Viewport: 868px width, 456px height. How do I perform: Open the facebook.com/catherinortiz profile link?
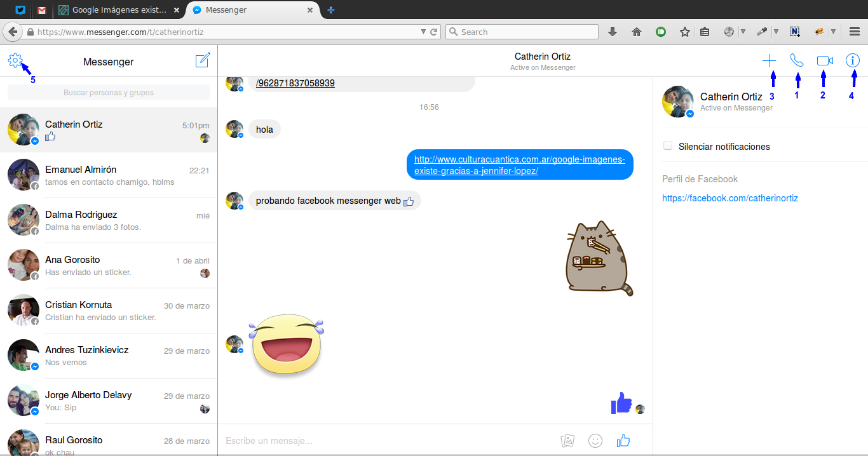tap(729, 198)
